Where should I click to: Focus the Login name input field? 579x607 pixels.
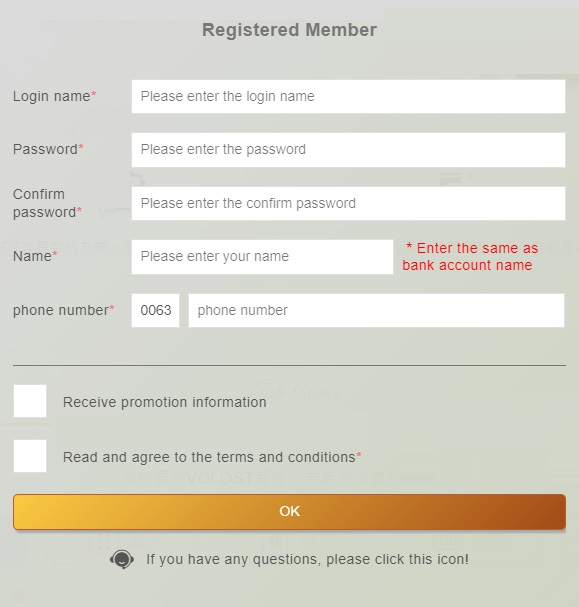pos(348,96)
